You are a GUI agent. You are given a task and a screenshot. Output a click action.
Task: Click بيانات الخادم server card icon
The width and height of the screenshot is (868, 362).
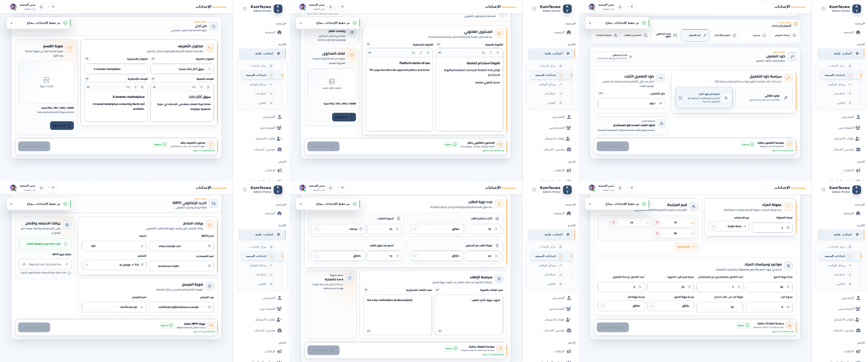[210, 225]
